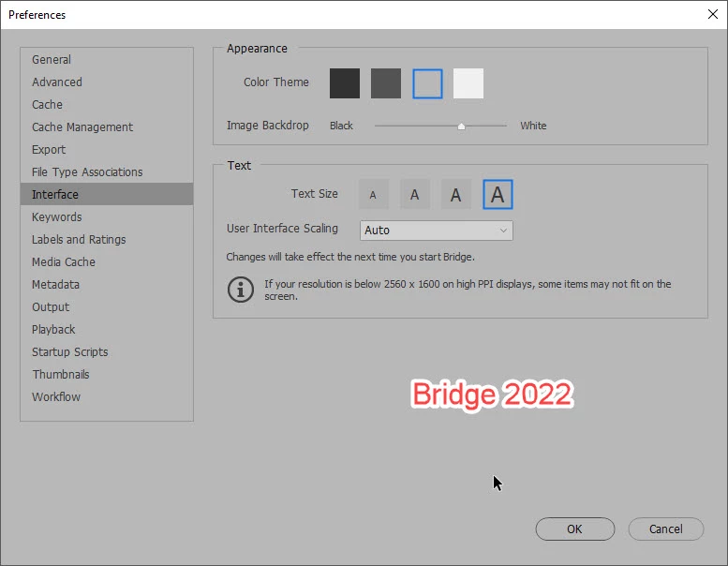Open the User Interface Scaling dropdown

[437, 231]
